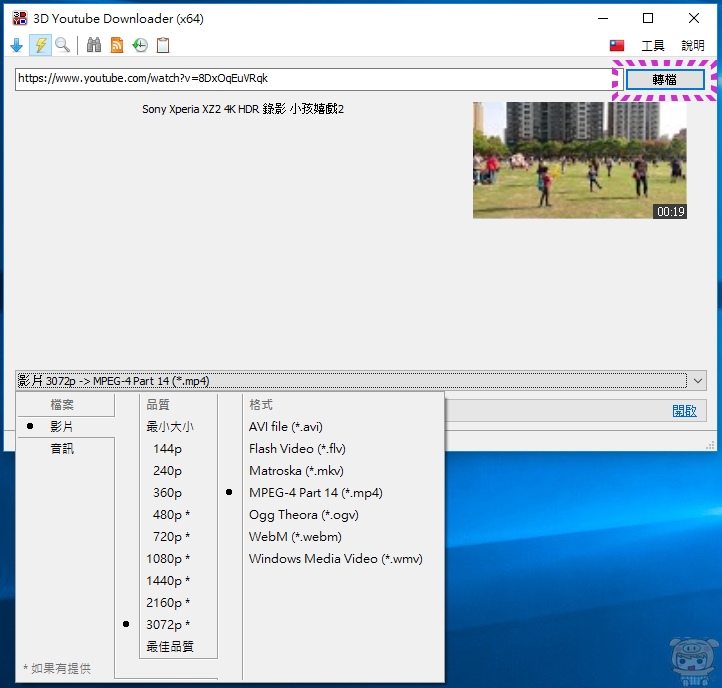
Task: Click the 開啟 link
Action: [x=684, y=411]
